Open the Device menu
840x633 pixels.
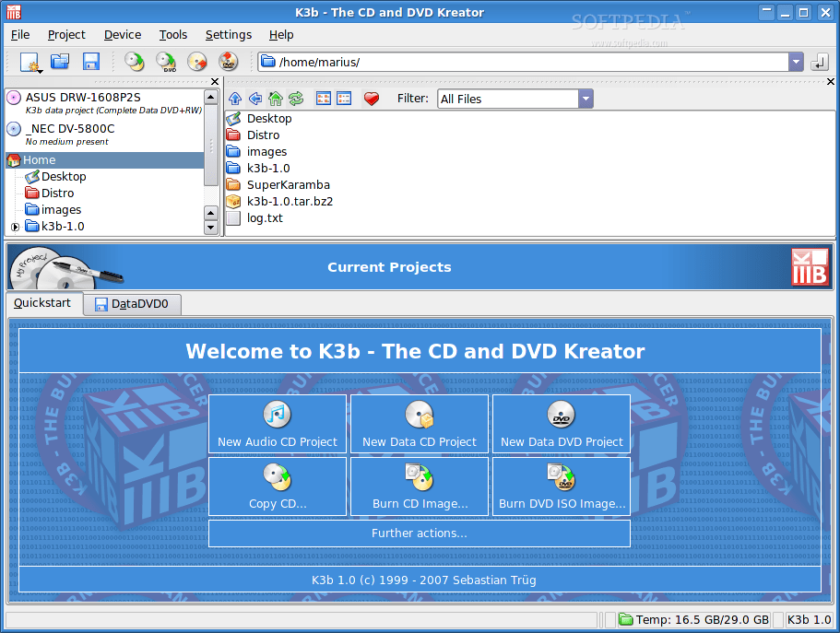123,35
